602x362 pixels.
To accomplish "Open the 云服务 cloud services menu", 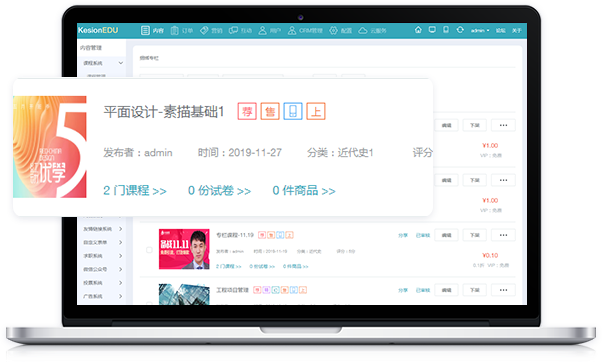I will click(x=372, y=30).
